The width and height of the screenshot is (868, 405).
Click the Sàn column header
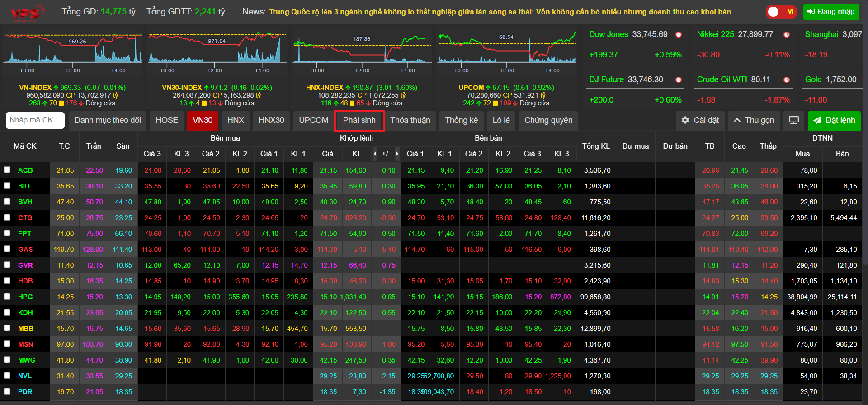coord(123,146)
